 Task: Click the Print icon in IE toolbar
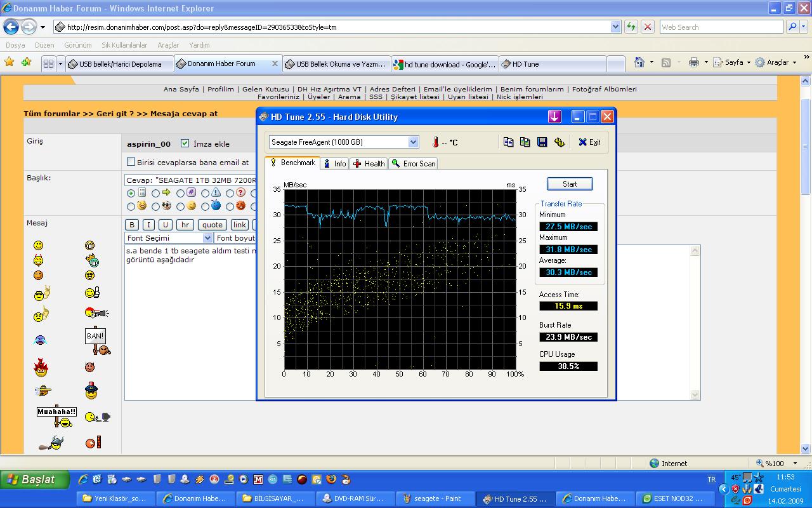[x=694, y=62]
